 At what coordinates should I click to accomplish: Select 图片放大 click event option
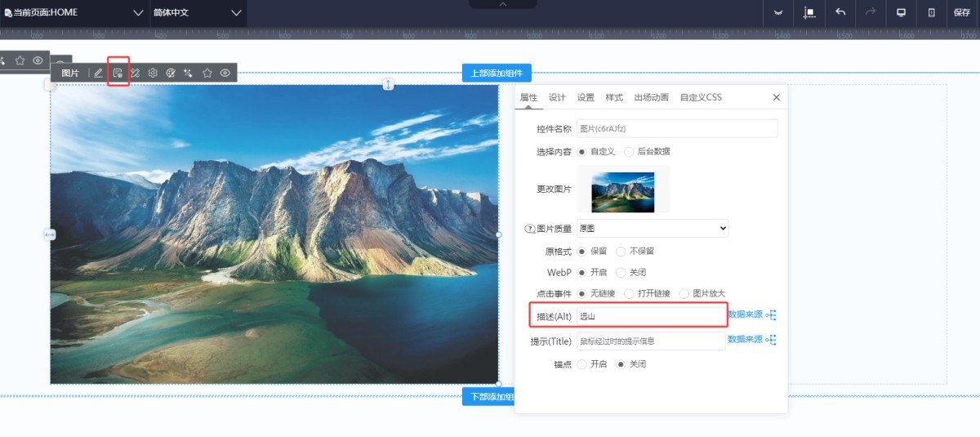coord(684,293)
